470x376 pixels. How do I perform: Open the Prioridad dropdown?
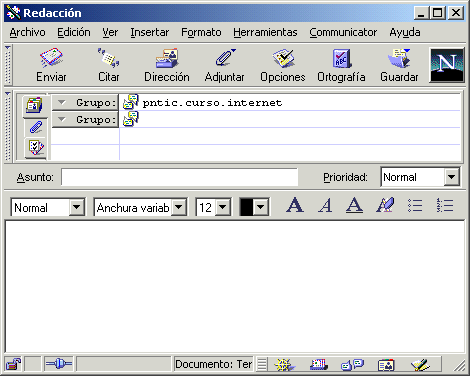click(x=452, y=177)
